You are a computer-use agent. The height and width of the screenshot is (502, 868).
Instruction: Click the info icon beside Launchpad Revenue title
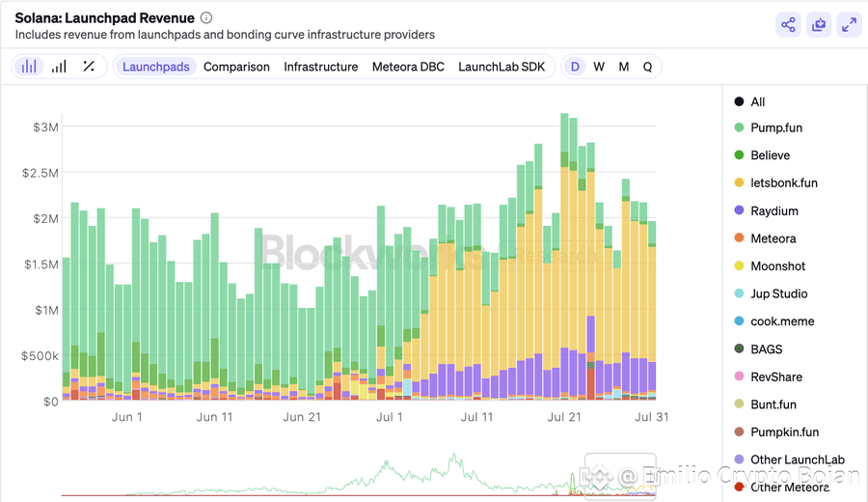(206, 17)
